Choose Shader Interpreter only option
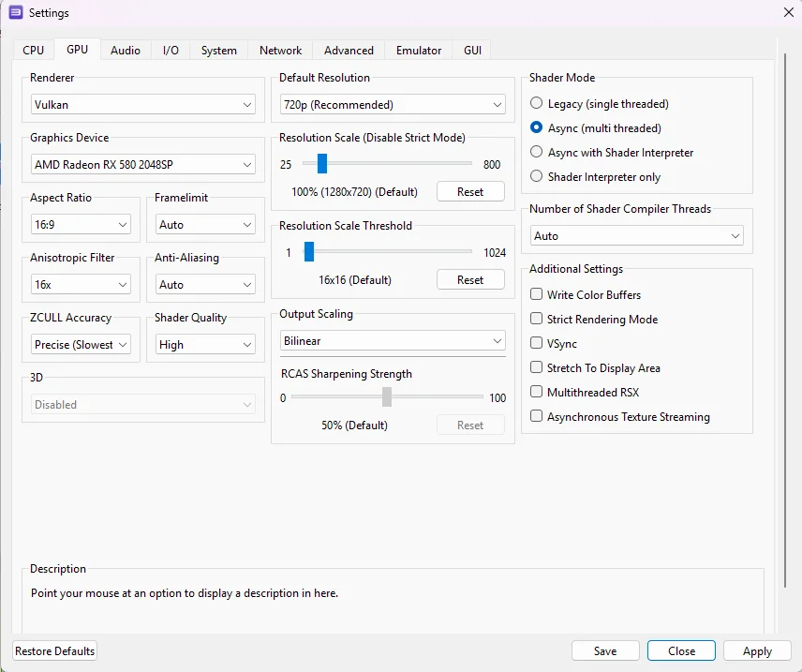The image size is (802, 672). pyautogui.click(x=595, y=176)
